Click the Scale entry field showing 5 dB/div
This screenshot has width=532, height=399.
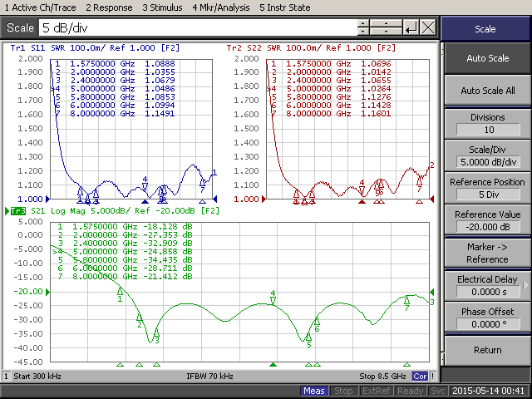coord(198,27)
